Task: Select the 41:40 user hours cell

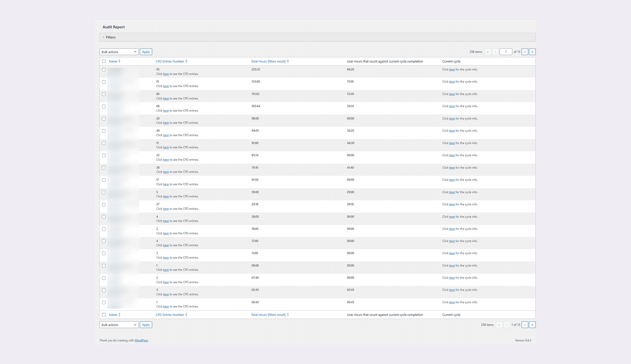Action: point(350,168)
